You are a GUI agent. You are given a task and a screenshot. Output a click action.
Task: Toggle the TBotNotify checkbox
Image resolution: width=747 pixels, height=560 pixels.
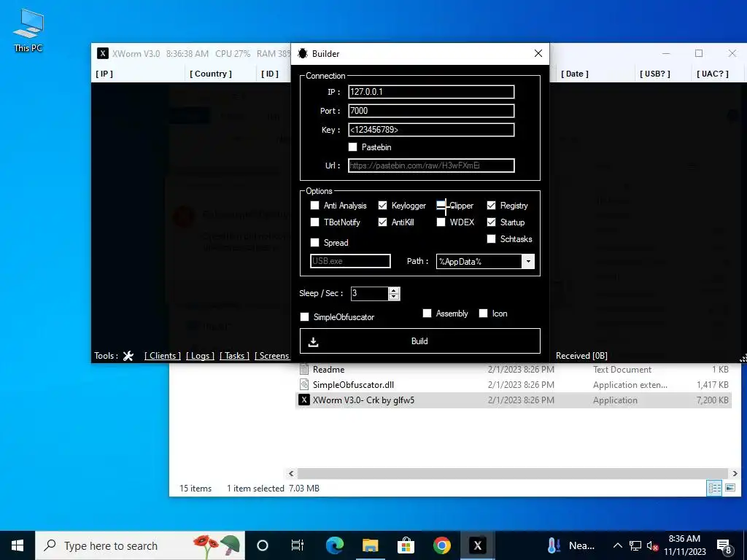click(x=314, y=222)
